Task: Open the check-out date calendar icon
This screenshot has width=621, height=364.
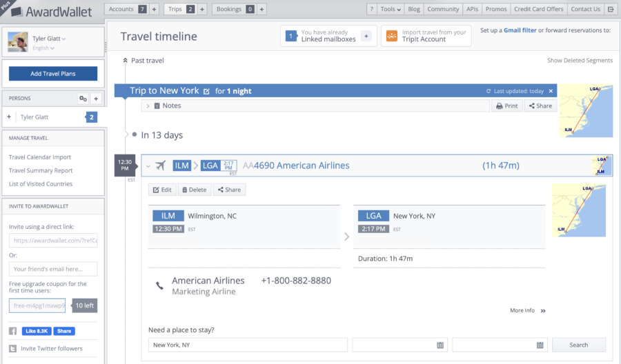Action: pos(540,345)
